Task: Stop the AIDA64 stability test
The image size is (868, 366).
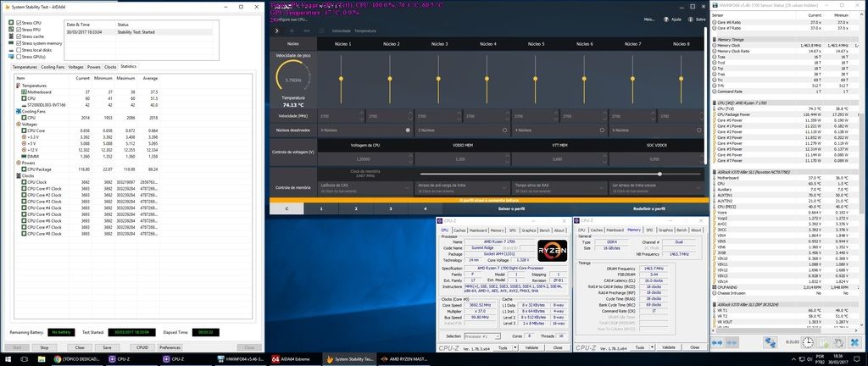Action: (44, 347)
